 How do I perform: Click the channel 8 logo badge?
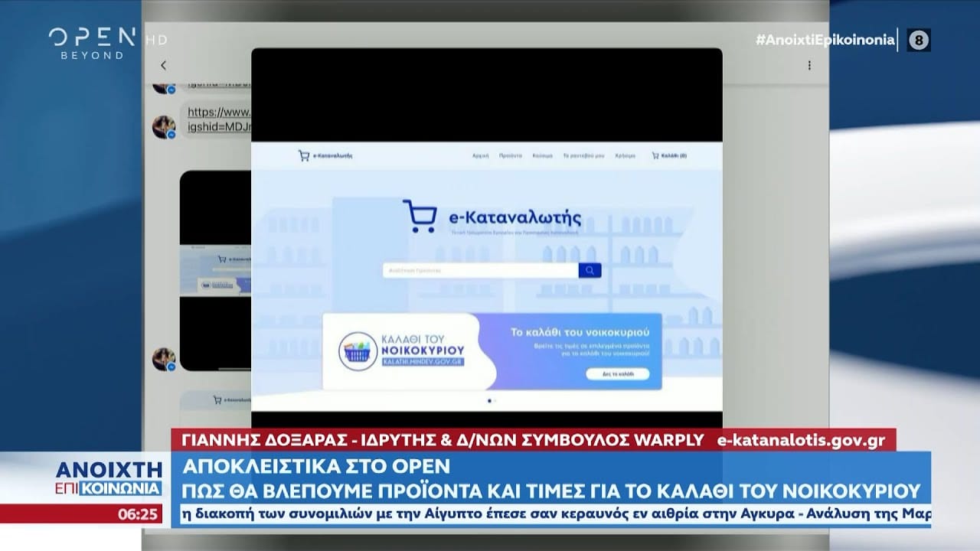(919, 40)
